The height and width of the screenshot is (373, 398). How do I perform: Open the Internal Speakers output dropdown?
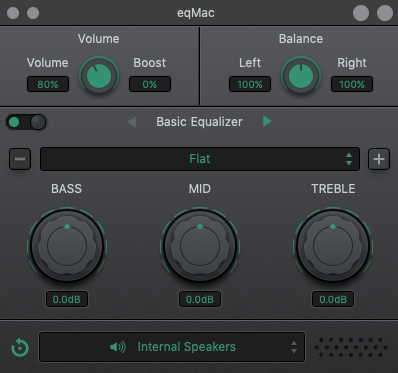click(x=172, y=347)
